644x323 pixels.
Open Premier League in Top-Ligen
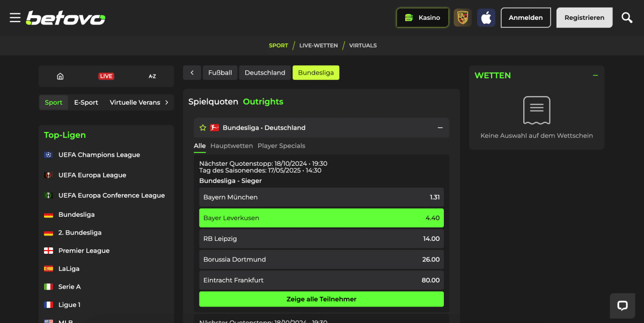[84, 251]
